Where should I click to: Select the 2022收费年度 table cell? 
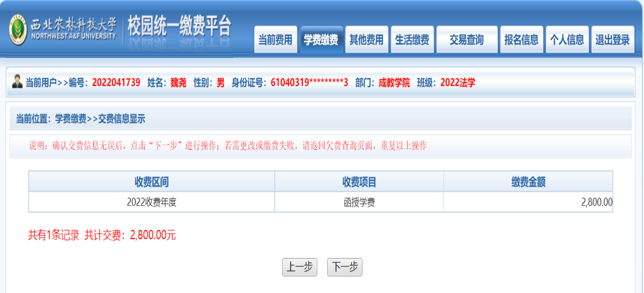[x=151, y=202]
